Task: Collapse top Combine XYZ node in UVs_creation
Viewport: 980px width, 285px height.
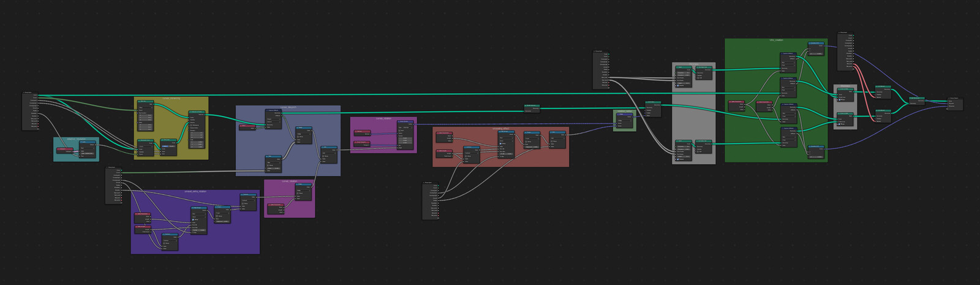Action: [810, 44]
